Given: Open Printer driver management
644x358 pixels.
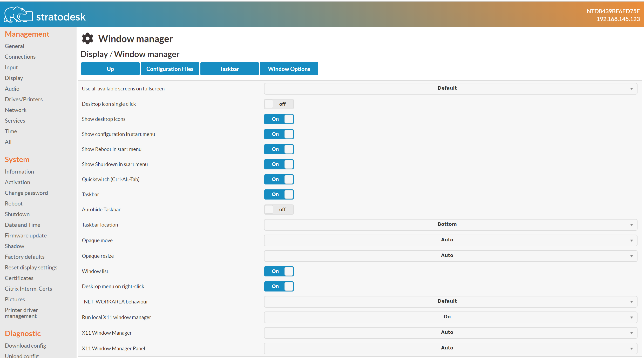Looking at the screenshot, I should click(x=22, y=313).
